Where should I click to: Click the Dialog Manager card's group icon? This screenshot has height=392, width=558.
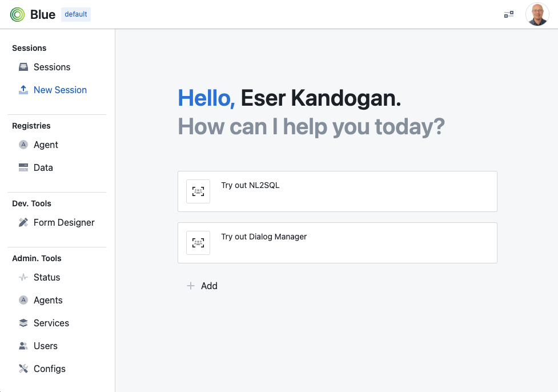pyautogui.click(x=198, y=243)
